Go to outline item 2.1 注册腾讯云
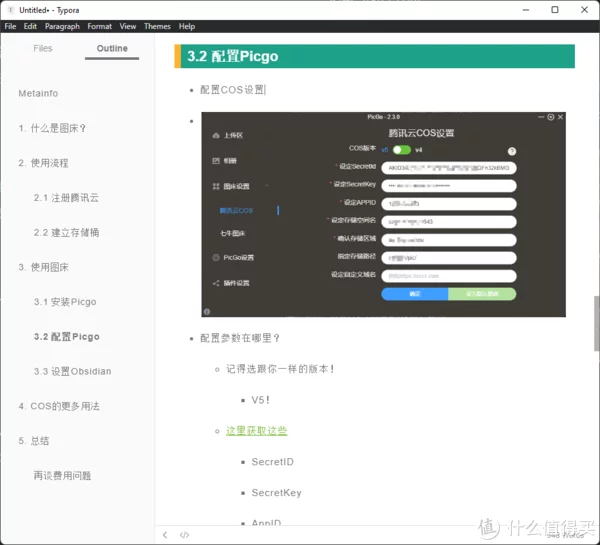The width and height of the screenshot is (600, 545). pos(66,197)
